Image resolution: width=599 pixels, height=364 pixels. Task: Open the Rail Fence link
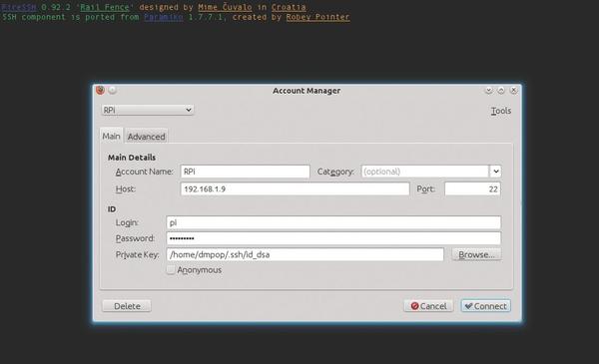click(104, 7)
